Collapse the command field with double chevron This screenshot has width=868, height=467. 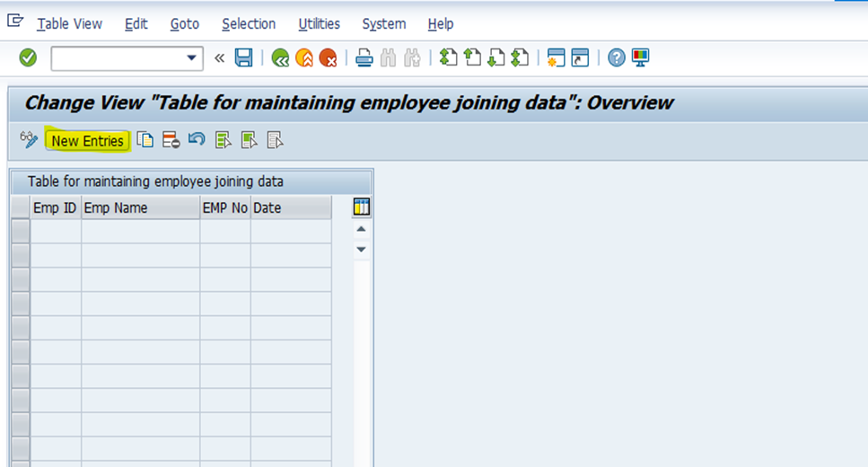click(x=219, y=57)
